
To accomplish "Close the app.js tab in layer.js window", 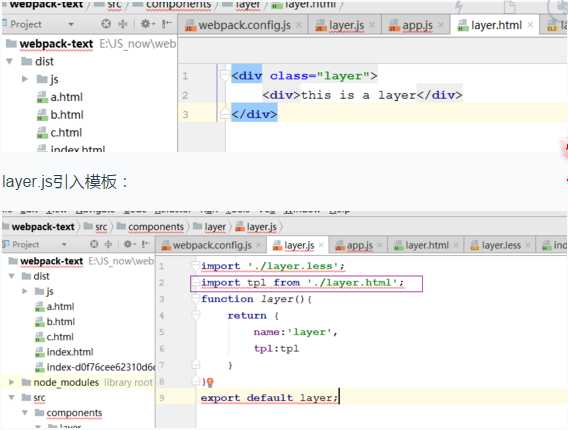I will point(380,246).
